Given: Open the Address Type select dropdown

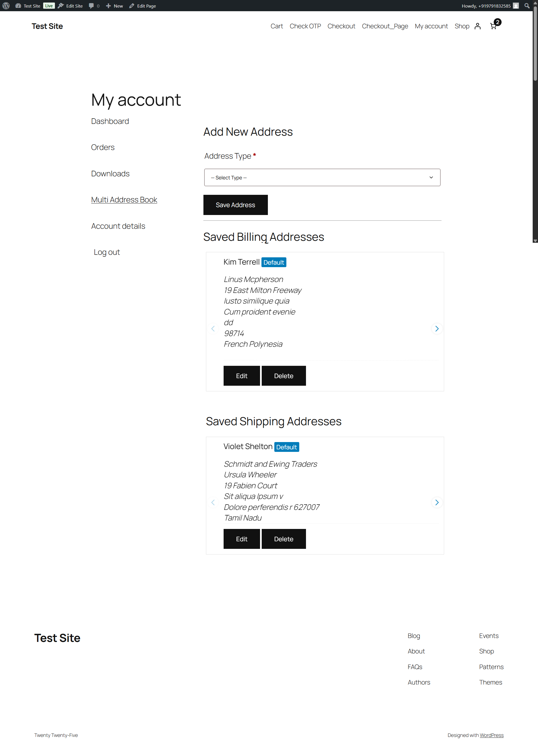Looking at the screenshot, I should coord(322,177).
